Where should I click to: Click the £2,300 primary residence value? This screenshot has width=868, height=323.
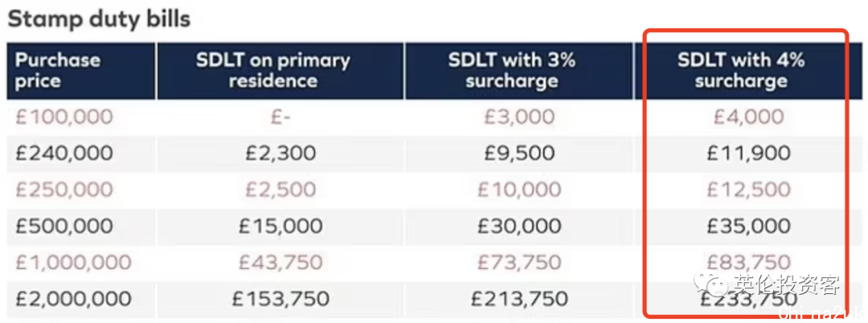(280, 153)
